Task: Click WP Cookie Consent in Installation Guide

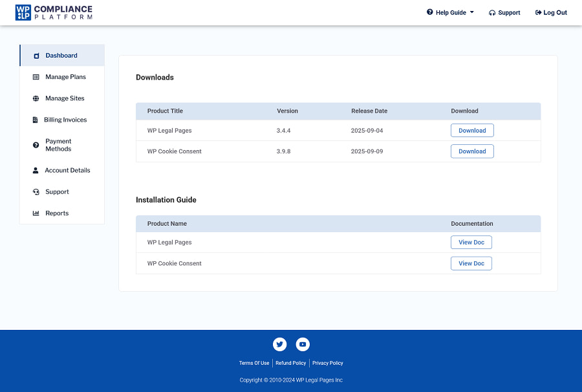Action: click(175, 263)
